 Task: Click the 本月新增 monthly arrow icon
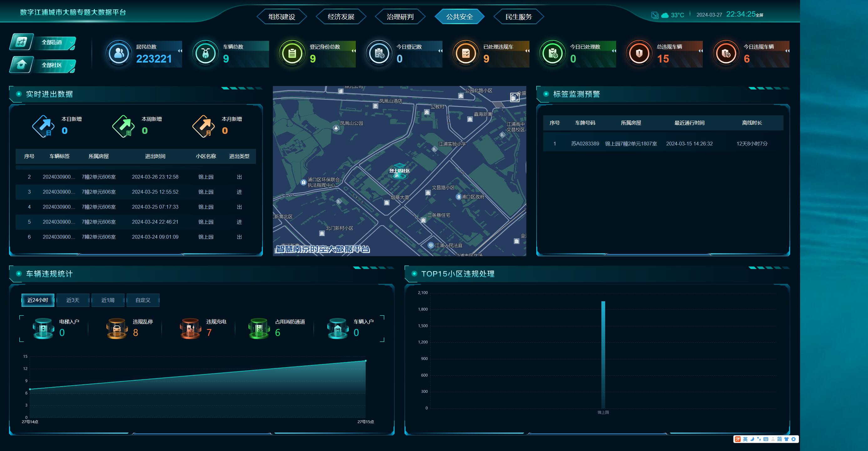(x=203, y=126)
